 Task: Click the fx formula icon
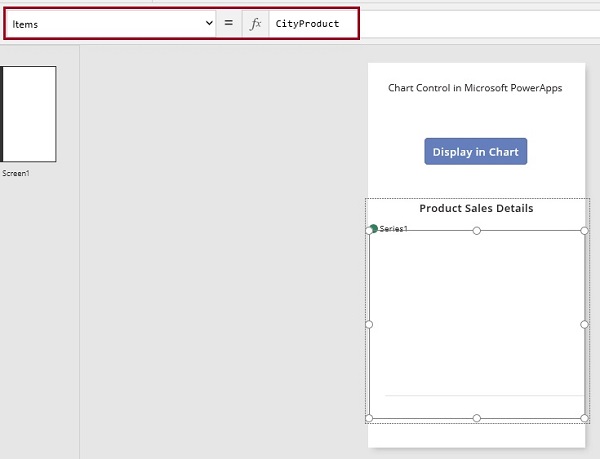point(255,24)
